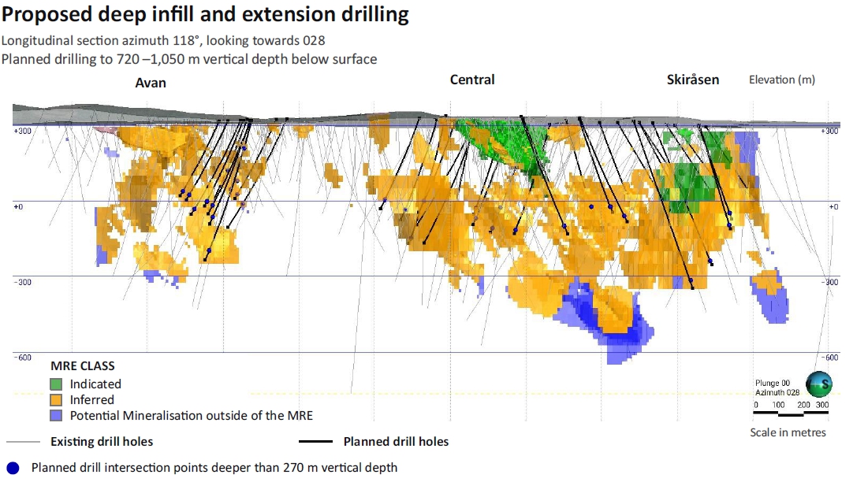
Task: Click the 'Avan' zone label
Action: 151,83
